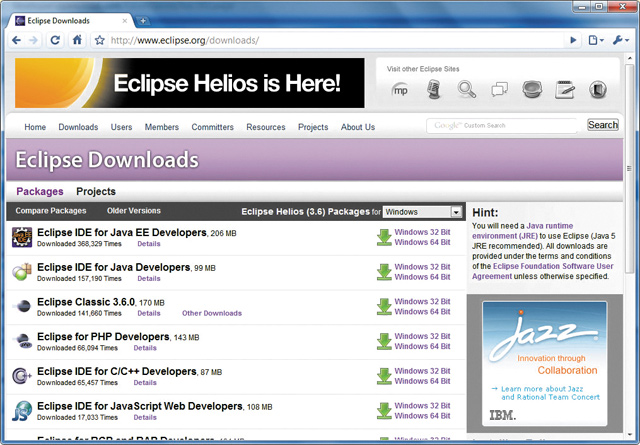The image size is (640, 445).
Task: Click the browser address bar URL
Action: (x=185, y=40)
